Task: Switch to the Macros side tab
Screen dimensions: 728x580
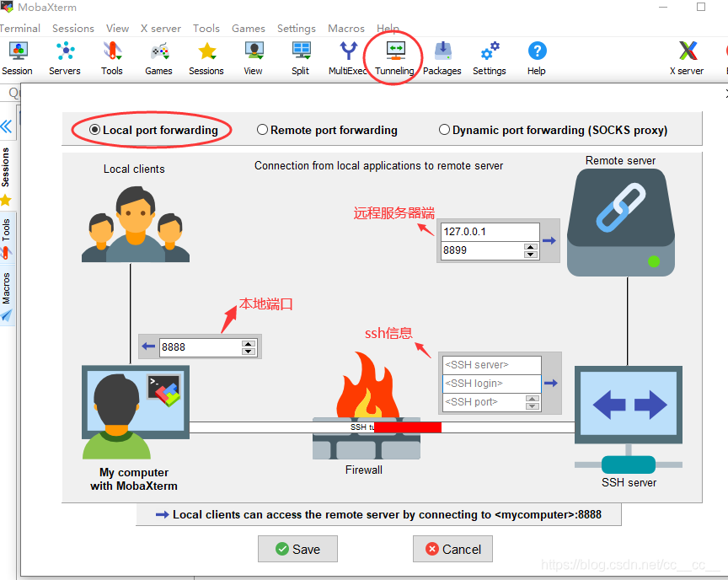Action: pos(6,295)
